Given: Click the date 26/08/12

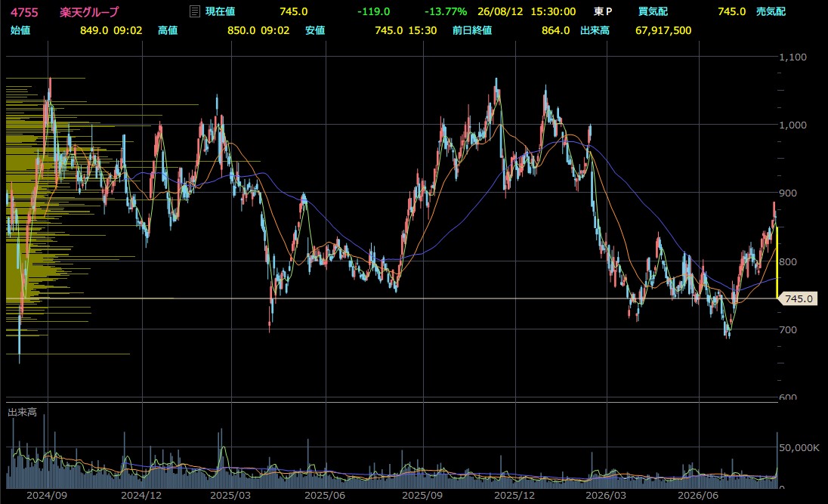Looking at the screenshot, I should coord(500,11).
